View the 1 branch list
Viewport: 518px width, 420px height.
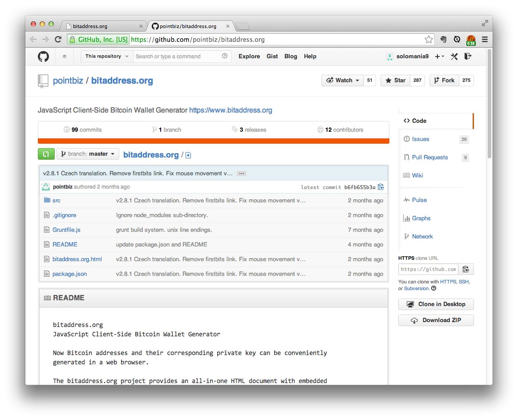pos(167,130)
